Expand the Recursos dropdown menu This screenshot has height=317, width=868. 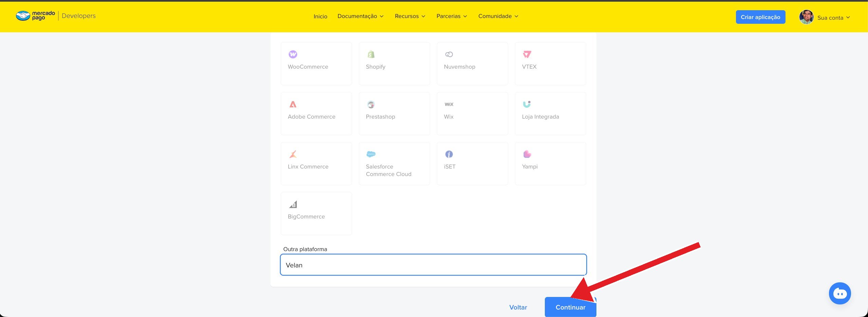pos(410,16)
